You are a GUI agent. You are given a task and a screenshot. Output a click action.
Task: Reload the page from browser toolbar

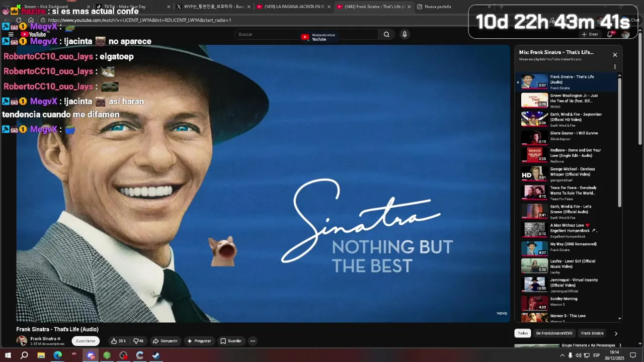pos(19,20)
